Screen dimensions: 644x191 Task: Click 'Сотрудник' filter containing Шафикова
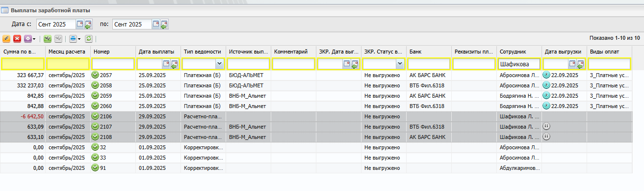coord(519,64)
